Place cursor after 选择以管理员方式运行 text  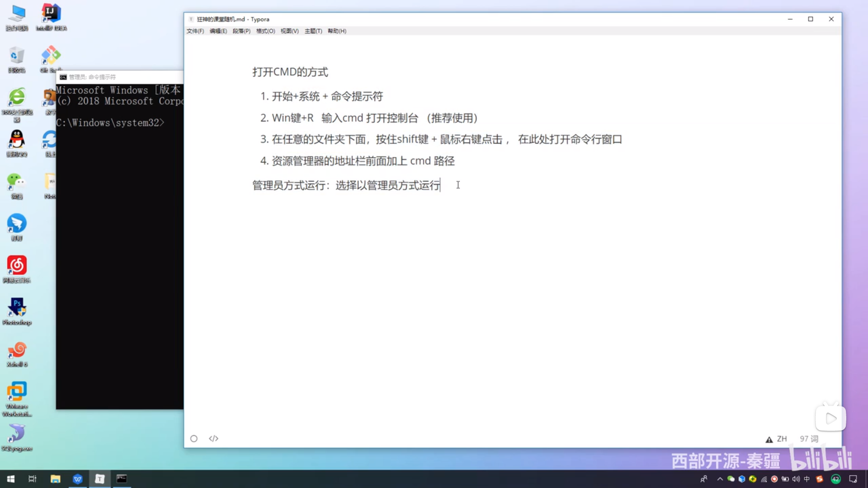coord(440,185)
